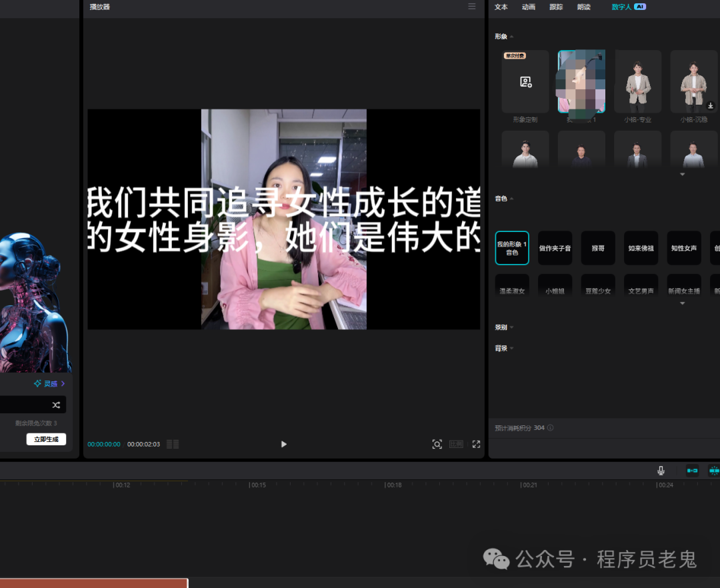720x588 pixels.
Task: Click the 00:24 mark on timeline ruler
Action: 665,485
